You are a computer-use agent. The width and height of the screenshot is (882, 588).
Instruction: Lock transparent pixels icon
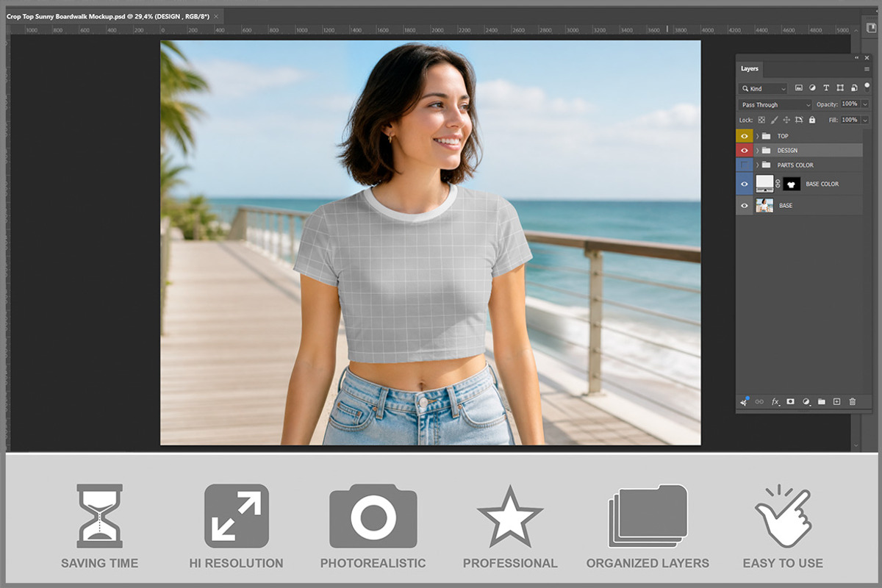coord(761,120)
